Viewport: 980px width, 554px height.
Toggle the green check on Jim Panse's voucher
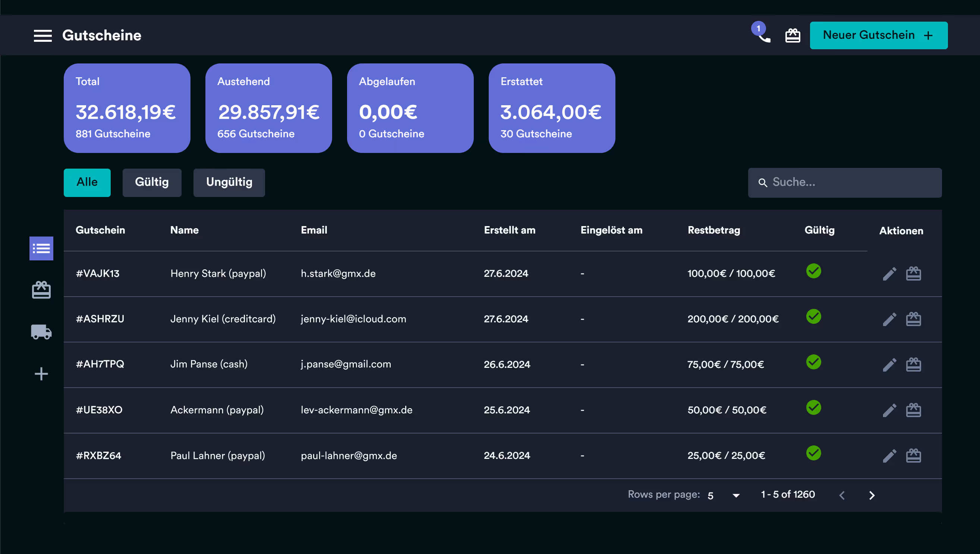[x=813, y=362]
